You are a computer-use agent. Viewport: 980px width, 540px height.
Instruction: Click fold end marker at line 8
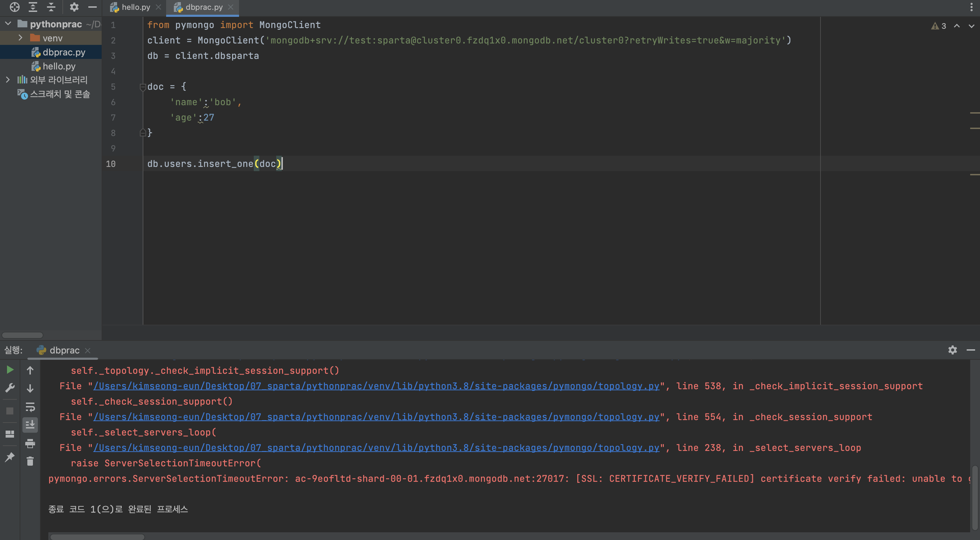point(143,133)
